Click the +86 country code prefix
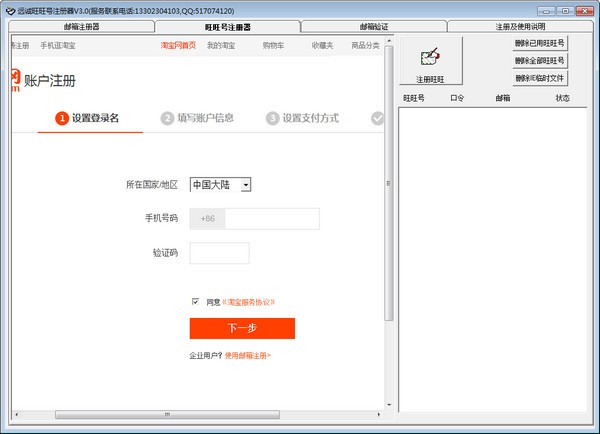This screenshot has height=434, width=600. click(208, 219)
